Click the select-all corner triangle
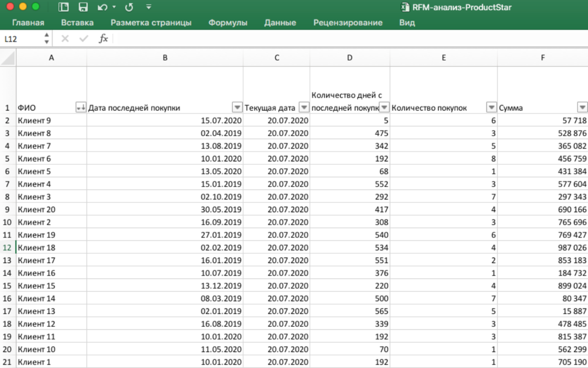Screen dimensions: 588x368 (8, 58)
